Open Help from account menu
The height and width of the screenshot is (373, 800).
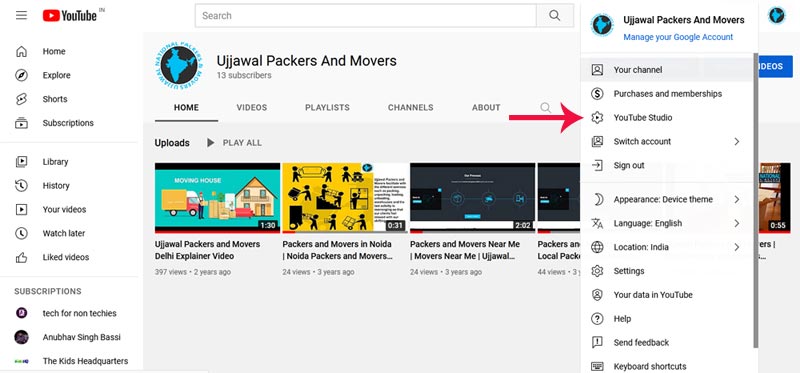point(667,319)
